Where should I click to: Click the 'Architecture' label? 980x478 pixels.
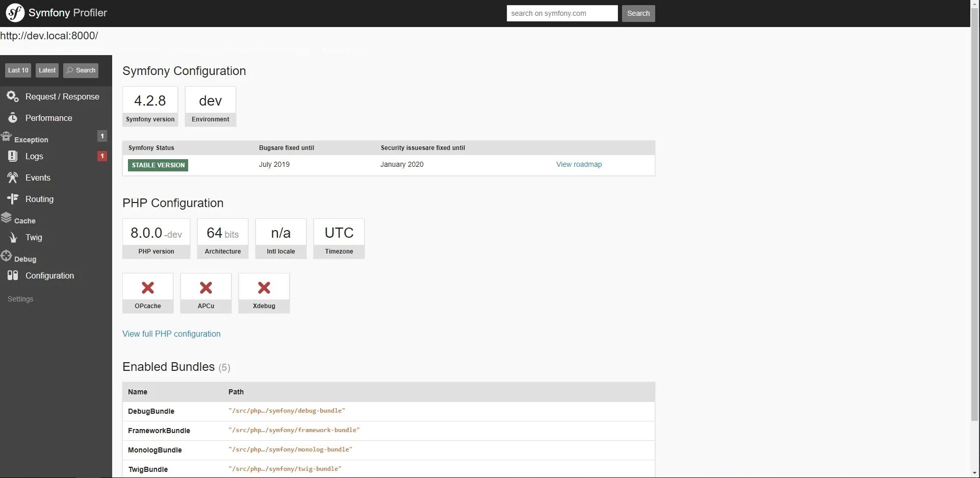pos(223,251)
